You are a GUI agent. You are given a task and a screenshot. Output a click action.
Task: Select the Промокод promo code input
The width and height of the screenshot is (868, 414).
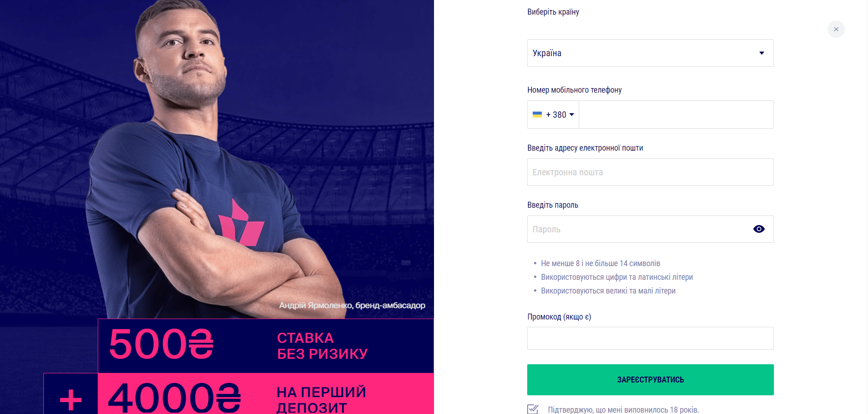[x=650, y=338]
